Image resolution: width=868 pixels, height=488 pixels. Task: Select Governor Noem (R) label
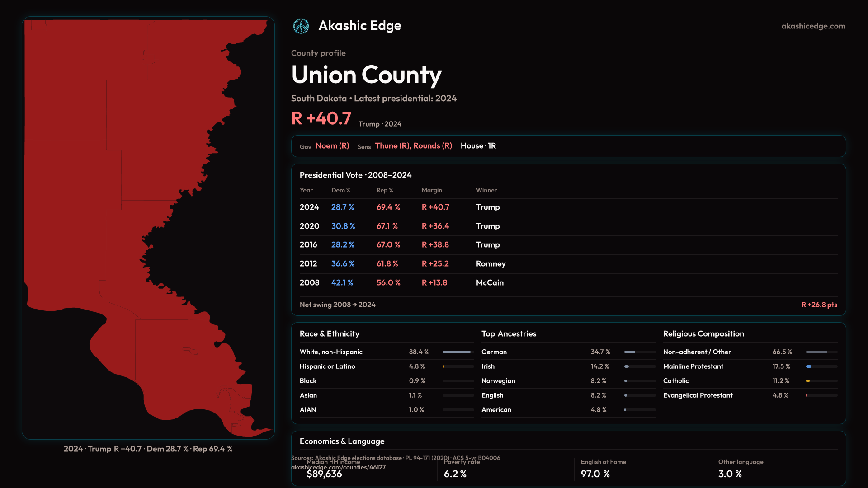click(x=332, y=146)
